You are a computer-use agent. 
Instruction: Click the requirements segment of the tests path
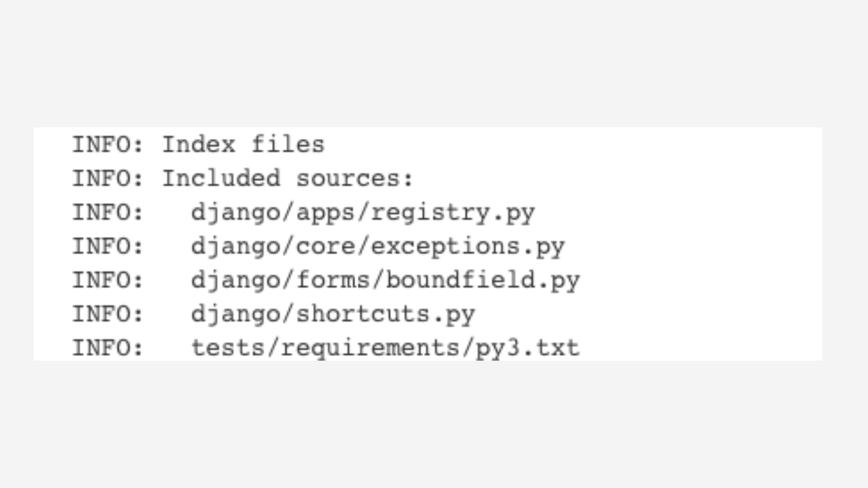[370, 348]
